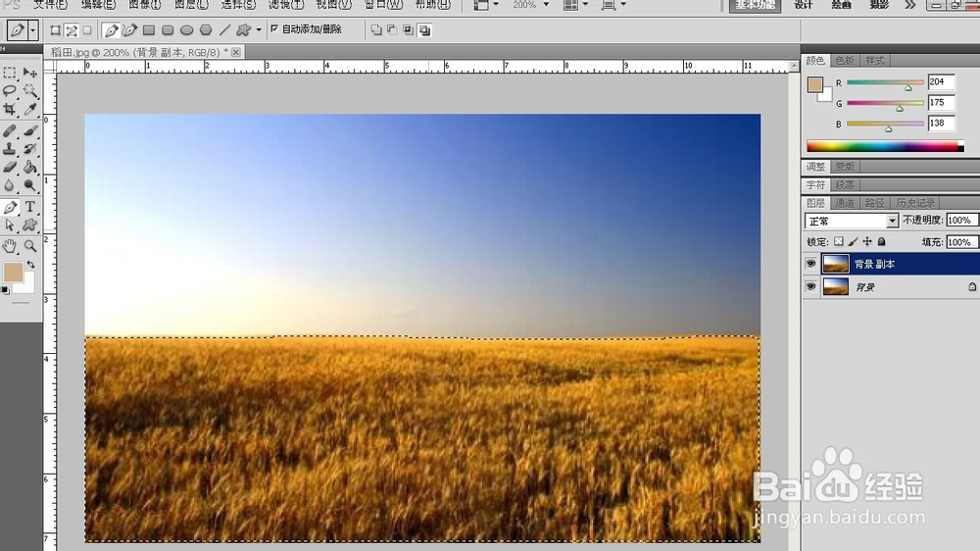Select the Clone Stamp tool
The height and width of the screenshot is (551, 980).
tap(10, 149)
